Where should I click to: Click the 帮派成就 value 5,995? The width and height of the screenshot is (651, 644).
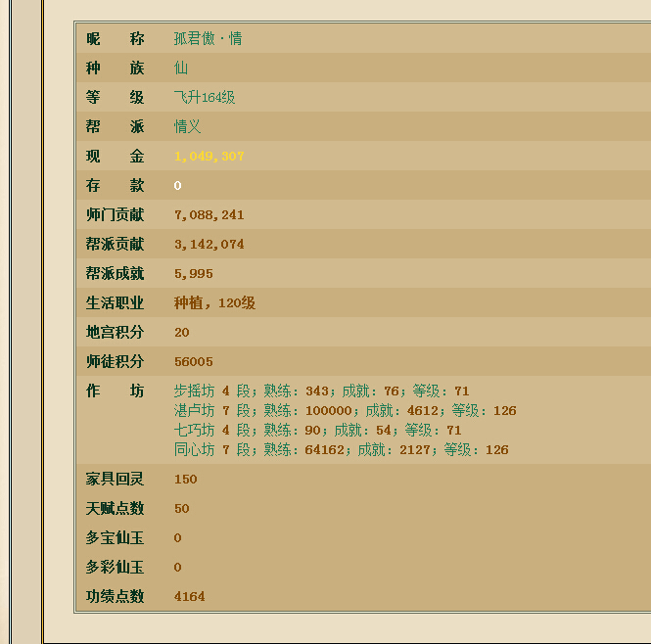tap(194, 274)
